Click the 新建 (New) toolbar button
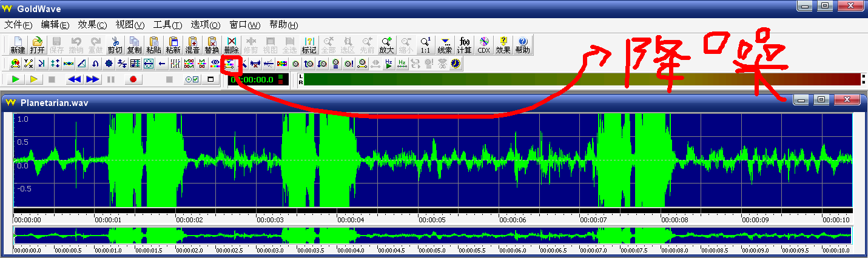This screenshot has width=868, height=258. 18,45
